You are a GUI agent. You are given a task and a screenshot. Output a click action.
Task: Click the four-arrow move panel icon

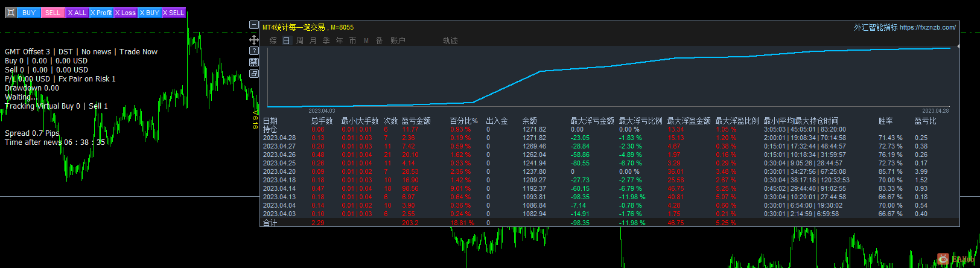click(254, 39)
